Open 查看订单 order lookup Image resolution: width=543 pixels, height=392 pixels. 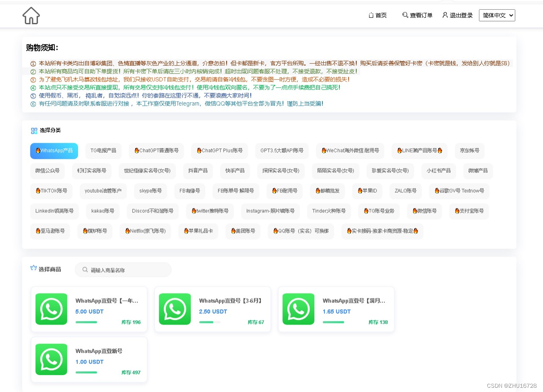tap(417, 15)
